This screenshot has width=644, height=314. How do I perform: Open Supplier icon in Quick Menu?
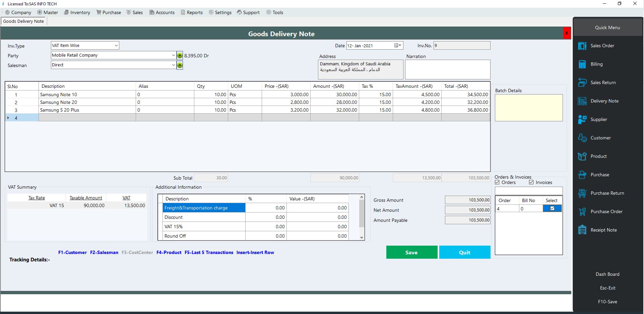(x=582, y=119)
